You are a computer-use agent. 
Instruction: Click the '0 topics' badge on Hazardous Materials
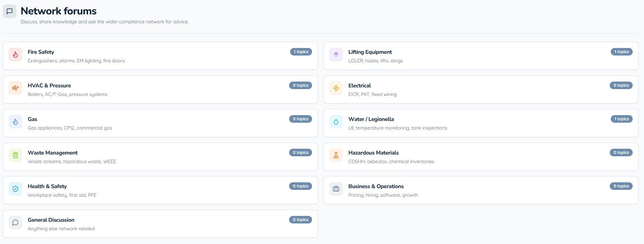pyautogui.click(x=621, y=152)
